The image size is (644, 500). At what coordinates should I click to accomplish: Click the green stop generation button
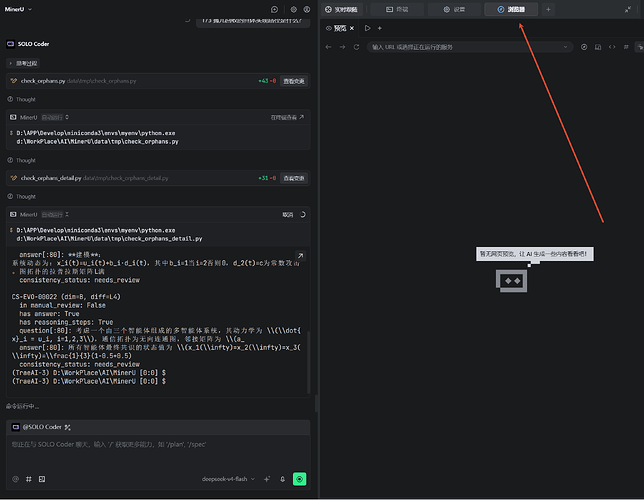(x=299, y=479)
